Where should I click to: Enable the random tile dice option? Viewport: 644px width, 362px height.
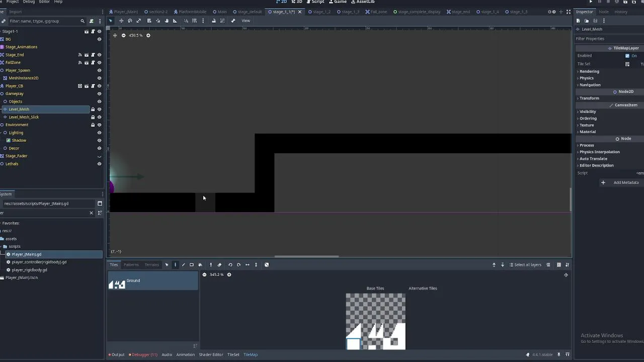(x=267, y=264)
